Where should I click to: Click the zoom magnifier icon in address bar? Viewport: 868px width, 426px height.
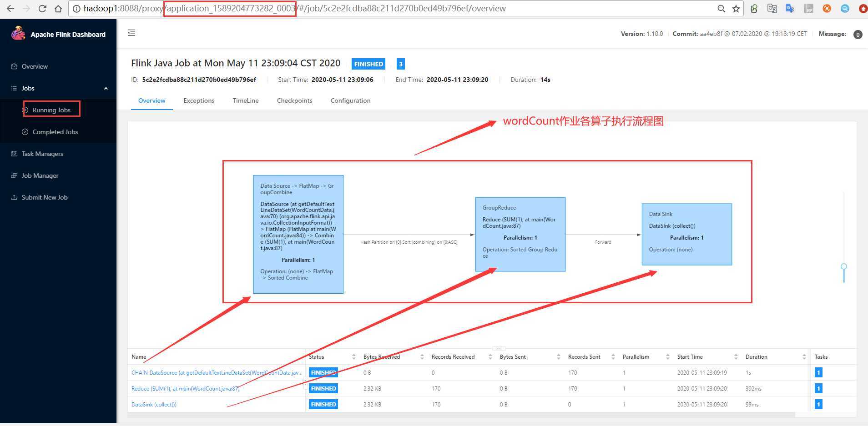(x=721, y=9)
